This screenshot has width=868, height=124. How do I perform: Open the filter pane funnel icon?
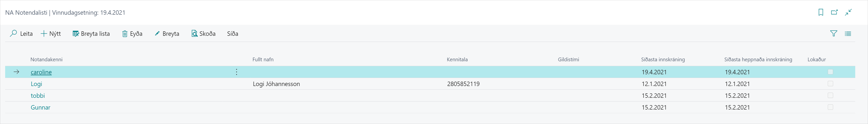coord(833,34)
